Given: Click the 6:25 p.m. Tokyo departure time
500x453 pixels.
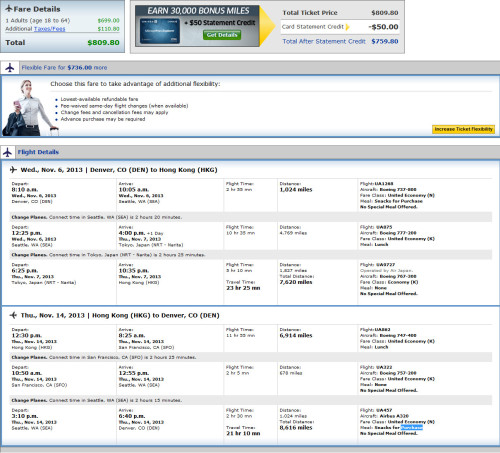Looking at the screenshot, I should [25, 271].
